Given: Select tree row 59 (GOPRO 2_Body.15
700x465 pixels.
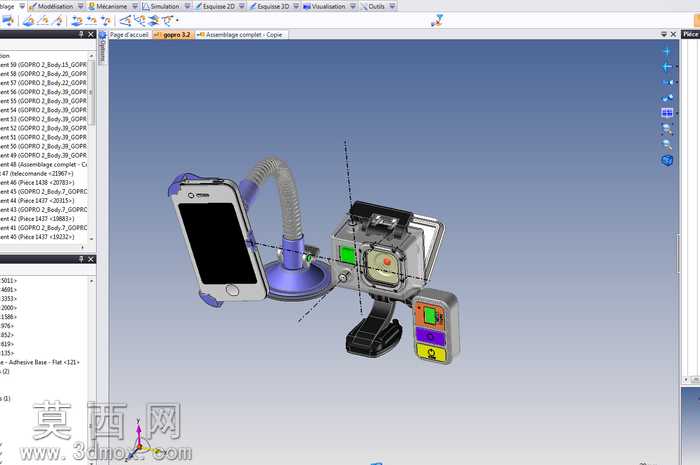Looking at the screenshot, I should tap(43, 65).
